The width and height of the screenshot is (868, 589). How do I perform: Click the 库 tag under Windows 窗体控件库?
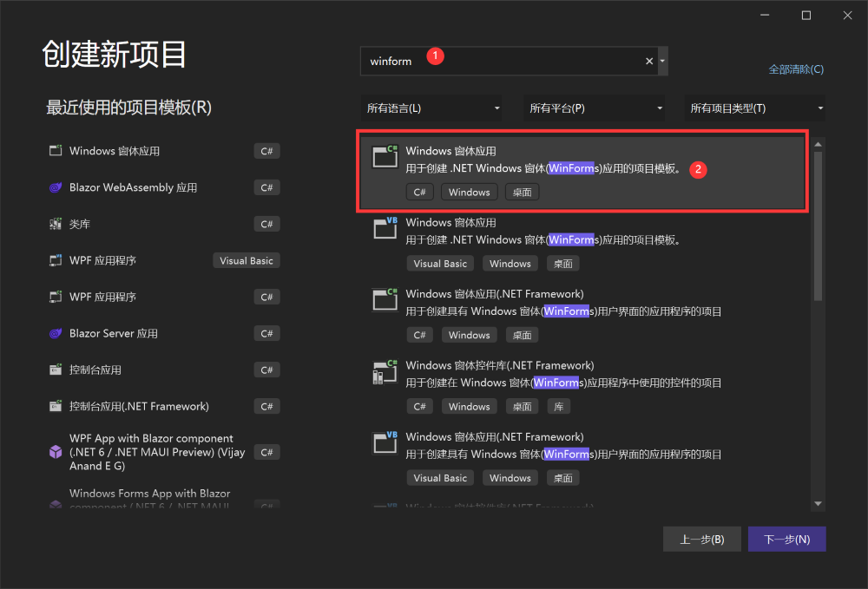tap(558, 407)
